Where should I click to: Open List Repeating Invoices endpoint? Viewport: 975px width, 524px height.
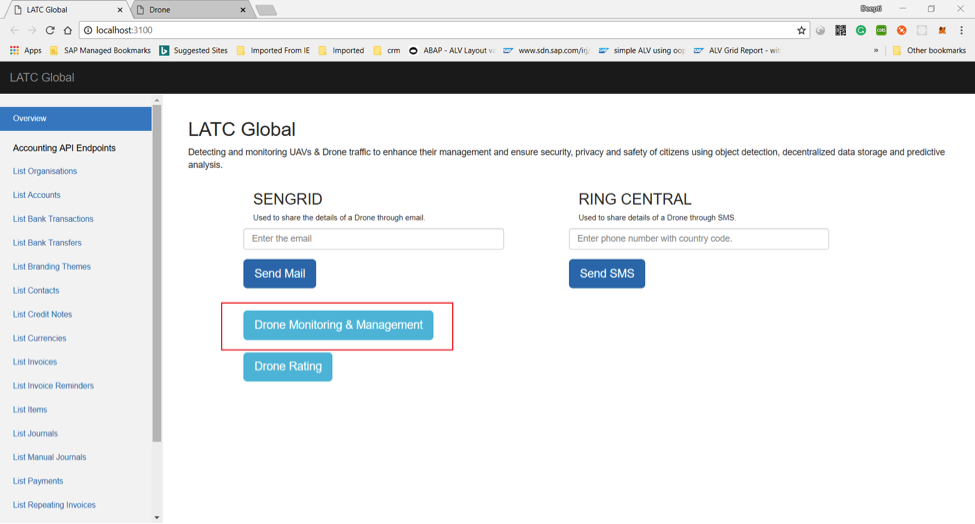click(54, 505)
